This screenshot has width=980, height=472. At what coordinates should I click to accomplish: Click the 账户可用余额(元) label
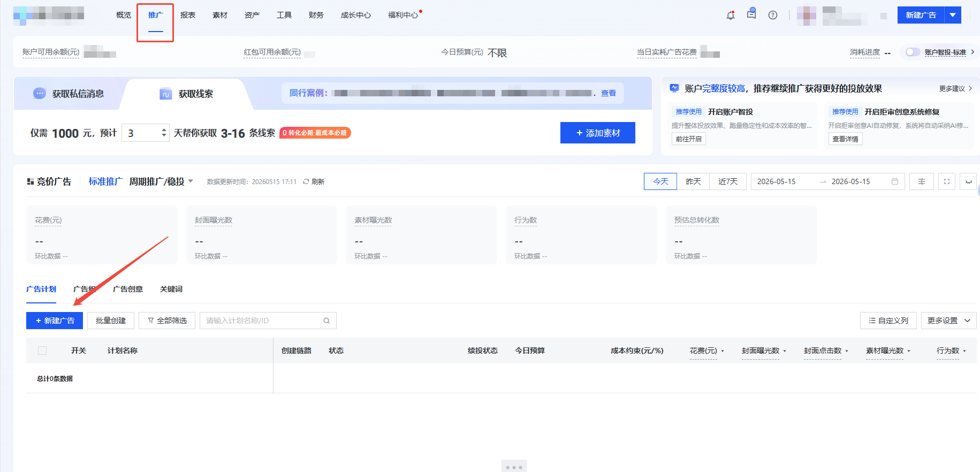pyautogui.click(x=51, y=52)
